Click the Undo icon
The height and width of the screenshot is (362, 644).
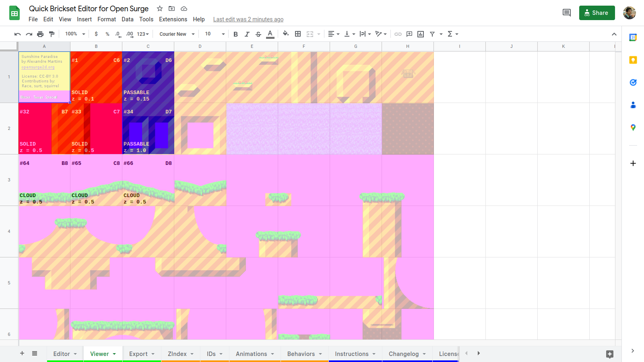pyautogui.click(x=17, y=34)
